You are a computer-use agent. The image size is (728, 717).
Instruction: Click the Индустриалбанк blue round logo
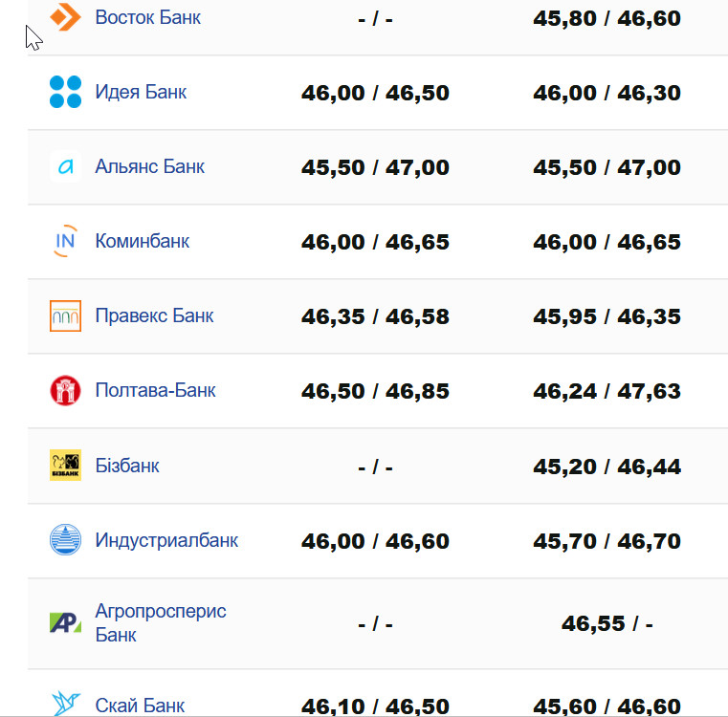(x=65, y=540)
